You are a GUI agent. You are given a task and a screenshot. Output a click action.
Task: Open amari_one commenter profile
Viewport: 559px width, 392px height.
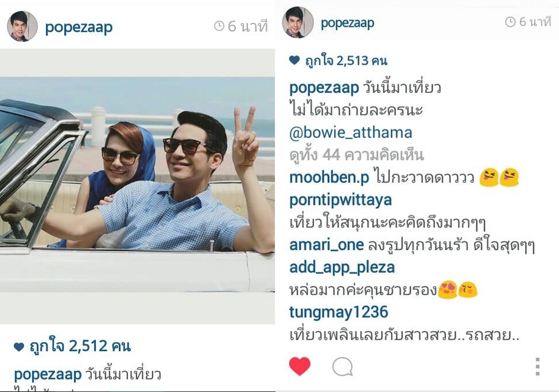tap(327, 245)
